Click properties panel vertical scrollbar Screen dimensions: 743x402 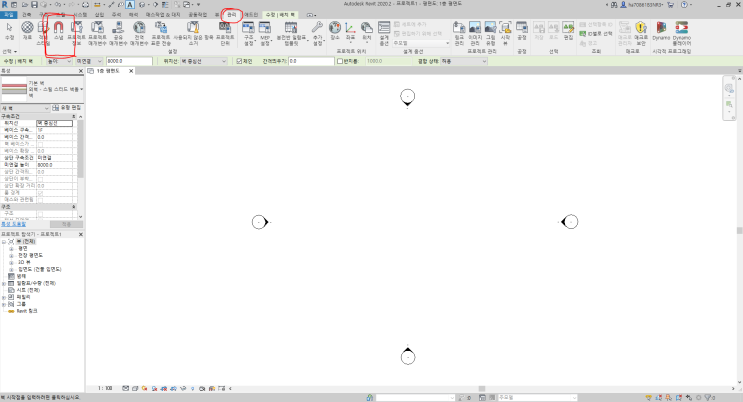pos(81,149)
